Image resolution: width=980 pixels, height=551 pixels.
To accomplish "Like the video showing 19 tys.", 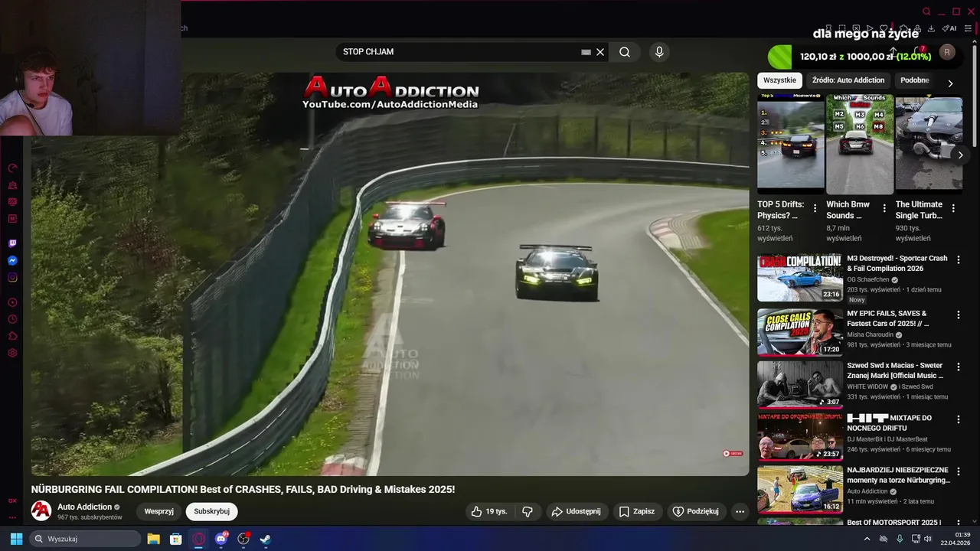I will 488,511.
